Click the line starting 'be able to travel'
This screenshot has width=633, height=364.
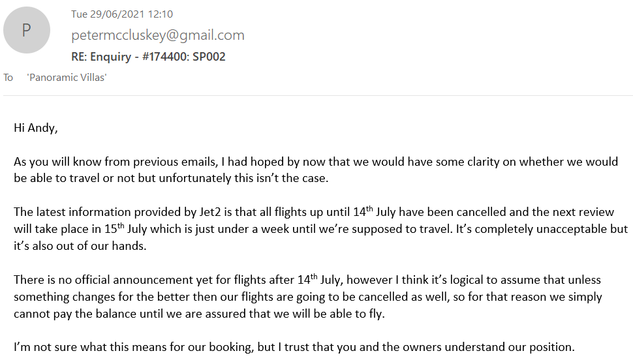(x=171, y=178)
